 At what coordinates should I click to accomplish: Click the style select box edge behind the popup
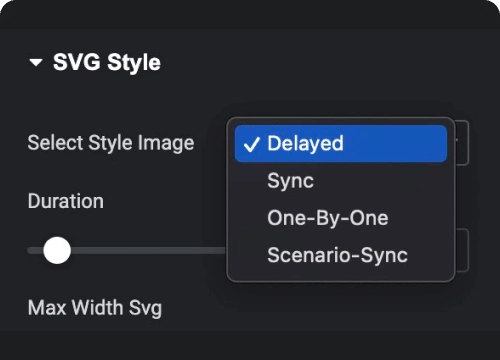(x=462, y=143)
